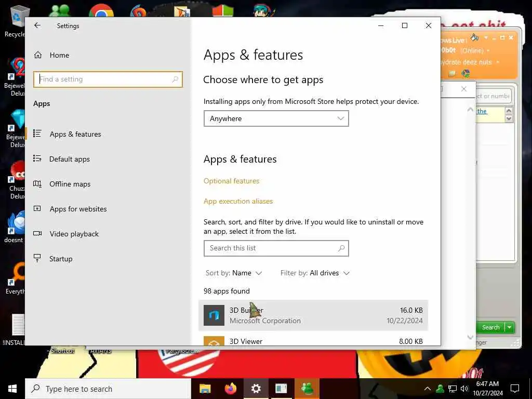532x399 pixels.
Task: Click the Apps for websites icon
Action: coord(37,208)
